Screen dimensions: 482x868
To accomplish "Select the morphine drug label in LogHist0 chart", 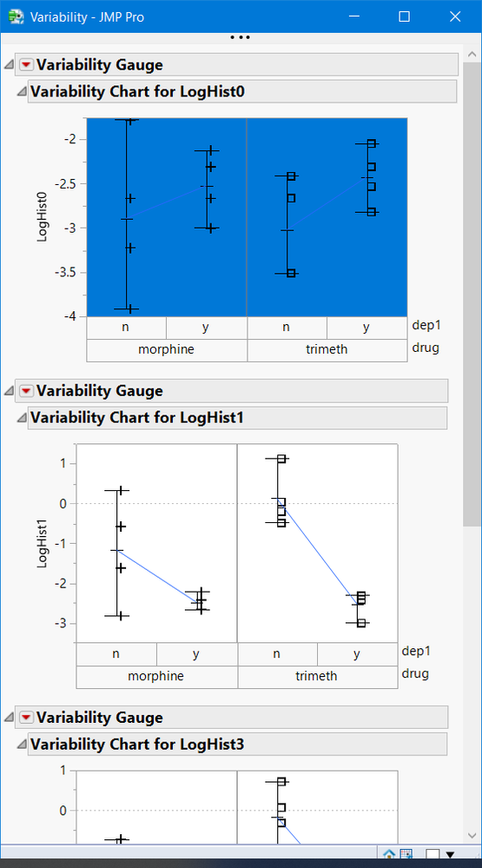I will [167, 350].
